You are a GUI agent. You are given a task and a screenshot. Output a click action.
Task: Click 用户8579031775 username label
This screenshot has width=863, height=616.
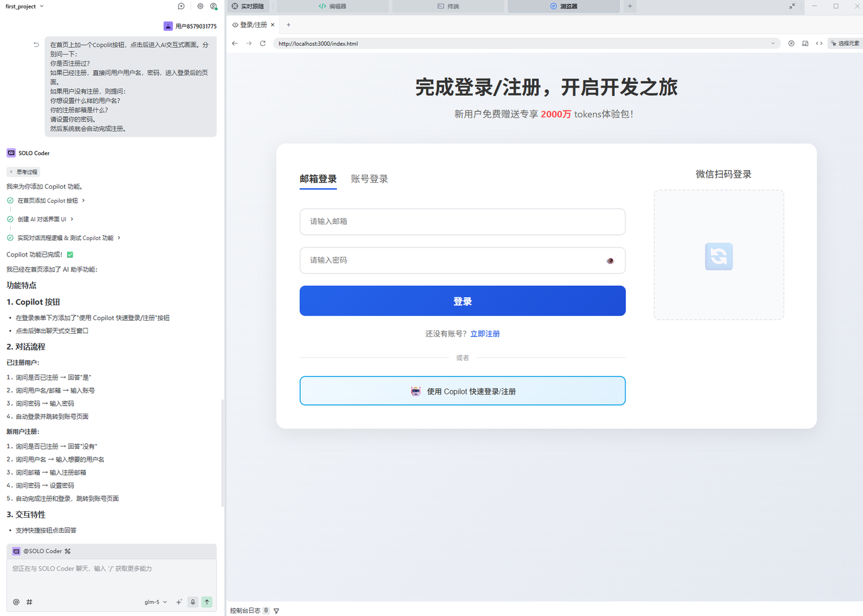196,26
